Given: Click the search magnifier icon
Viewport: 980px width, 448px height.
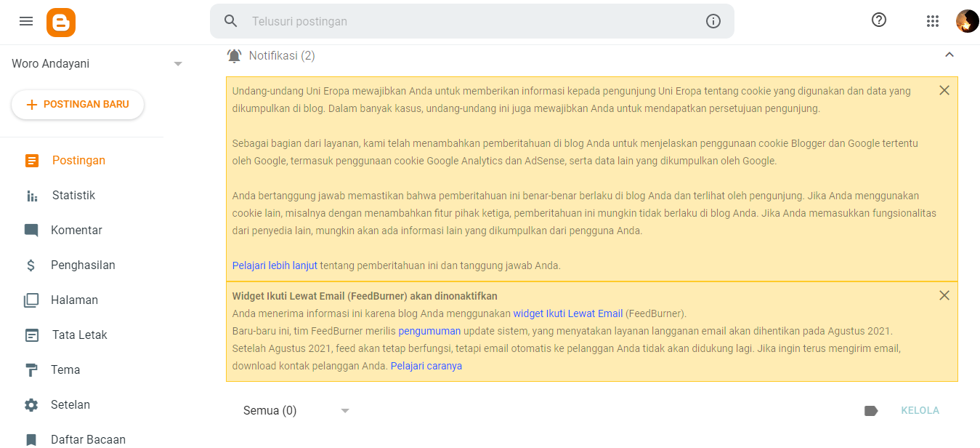Looking at the screenshot, I should 231,21.
